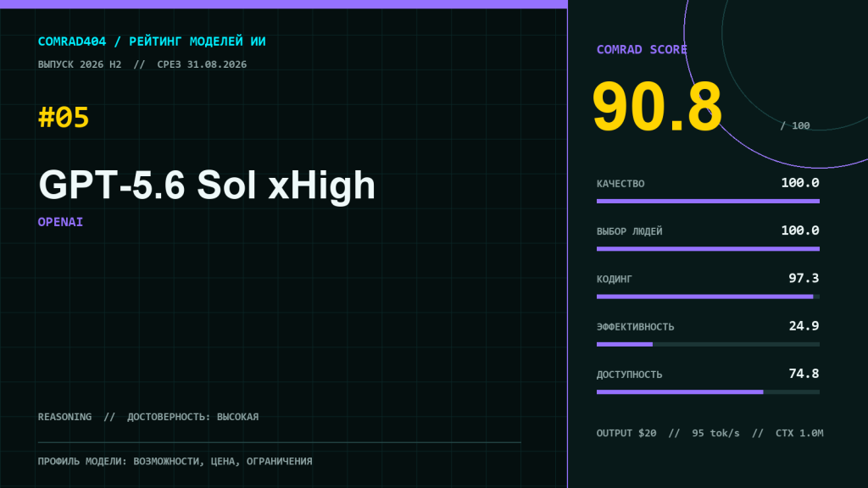The image size is (868, 488).
Task: Click the OUTPUT $20 stats line
Action: tap(709, 433)
